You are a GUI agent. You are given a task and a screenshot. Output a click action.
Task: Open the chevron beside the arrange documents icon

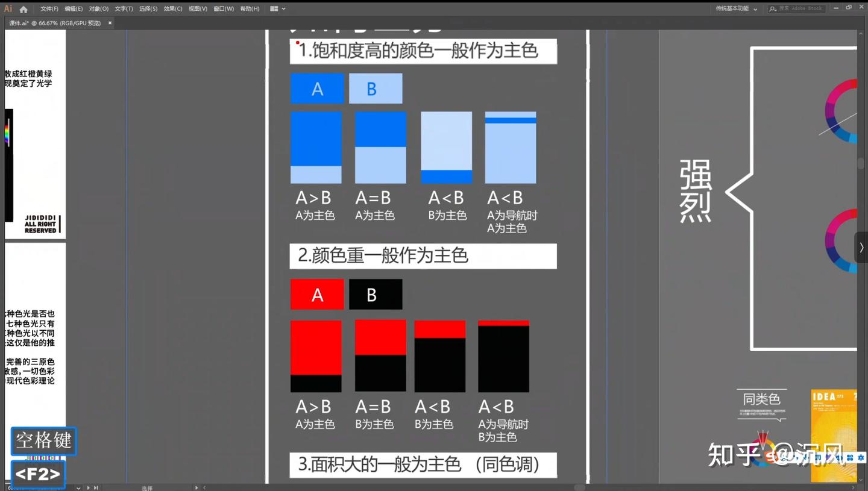[x=284, y=8]
